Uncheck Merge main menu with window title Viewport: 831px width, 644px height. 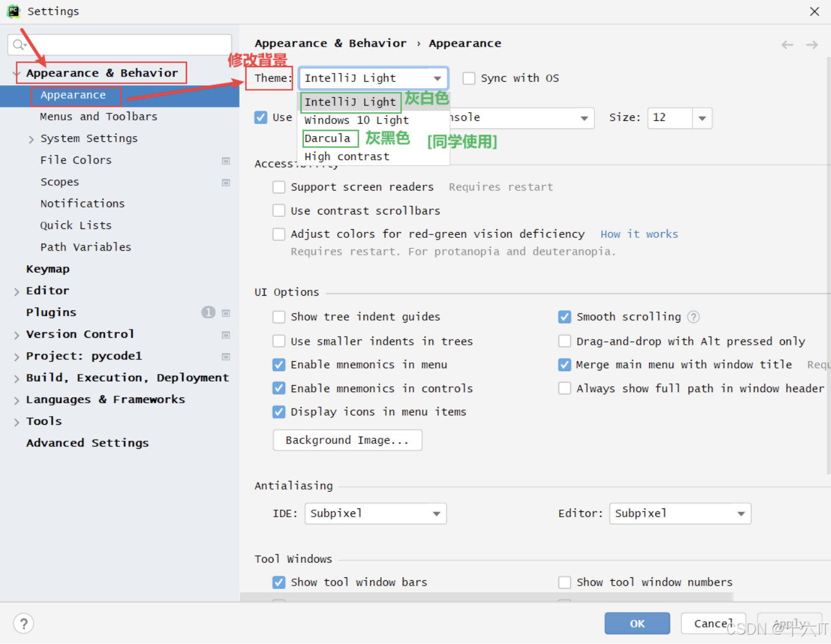coord(565,365)
